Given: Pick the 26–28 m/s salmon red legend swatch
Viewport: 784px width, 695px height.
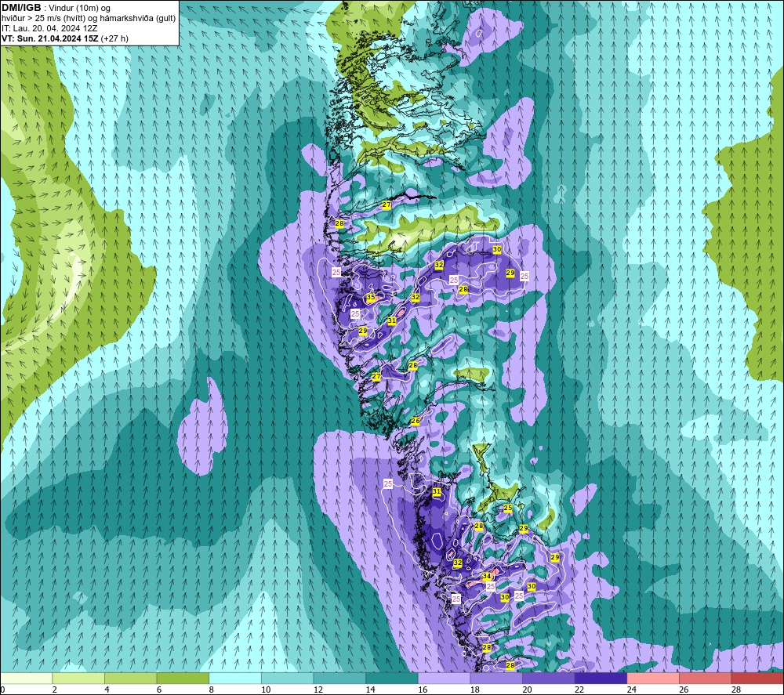Looking at the screenshot, I should pyautogui.click(x=705, y=678).
